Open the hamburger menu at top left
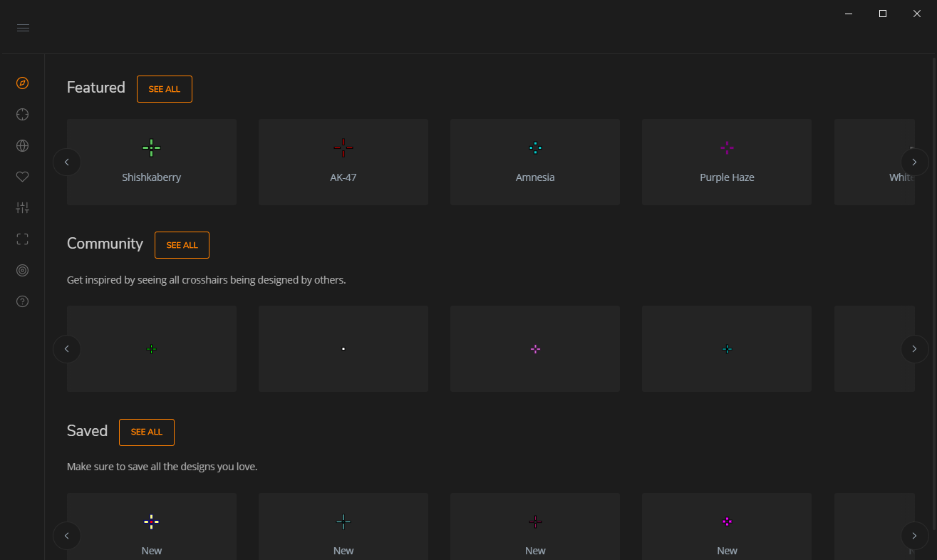This screenshot has width=937, height=560. click(23, 27)
